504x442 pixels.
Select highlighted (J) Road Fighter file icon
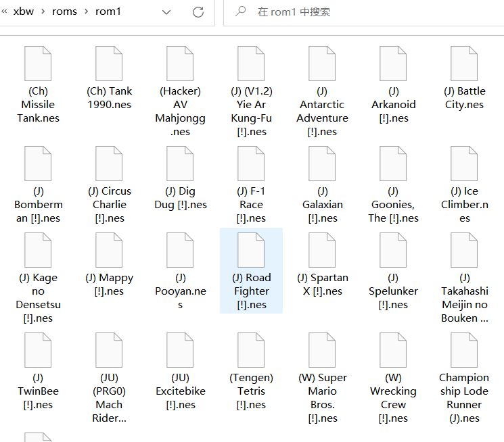coord(251,250)
